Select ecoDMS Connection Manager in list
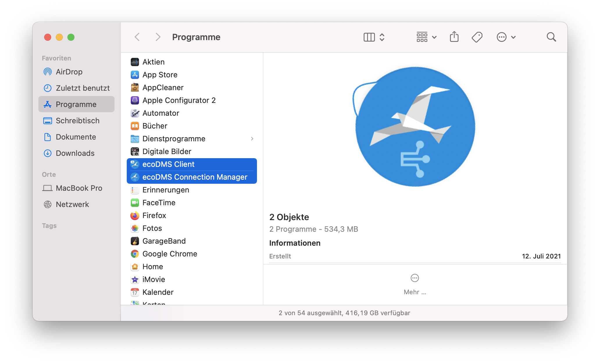 coord(195,177)
